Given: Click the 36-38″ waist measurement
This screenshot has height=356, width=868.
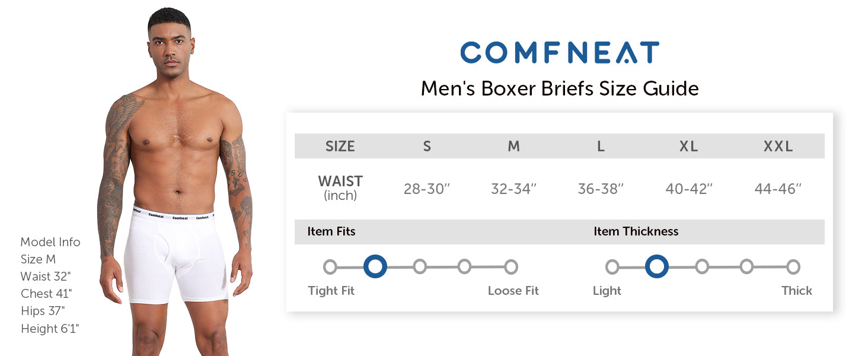Looking at the screenshot, I should pyautogui.click(x=601, y=189).
